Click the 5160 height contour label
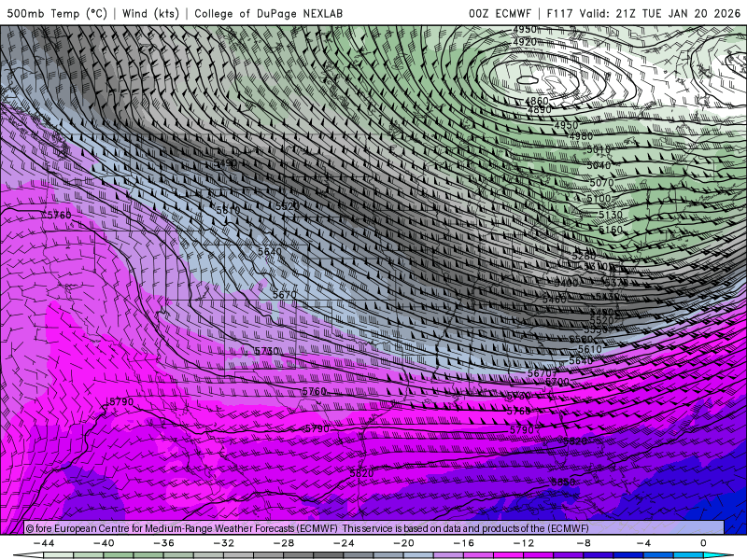This screenshot has width=747, height=560. coord(611,230)
